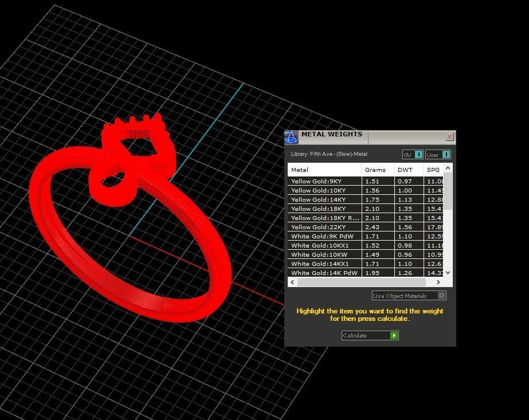Click the Calculate button
Image resolution: width=529 pixels, height=420 pixels.
tap(370, 335)
